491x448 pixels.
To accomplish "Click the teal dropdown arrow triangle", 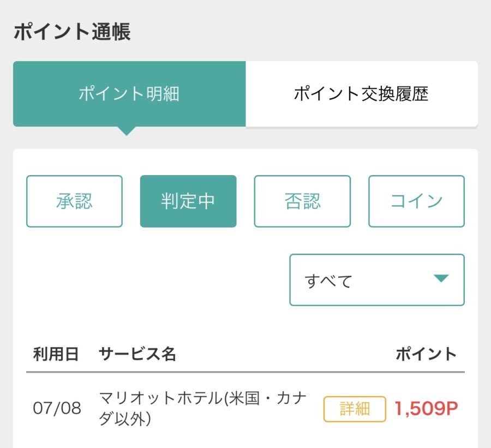I will tap(441, 278).
